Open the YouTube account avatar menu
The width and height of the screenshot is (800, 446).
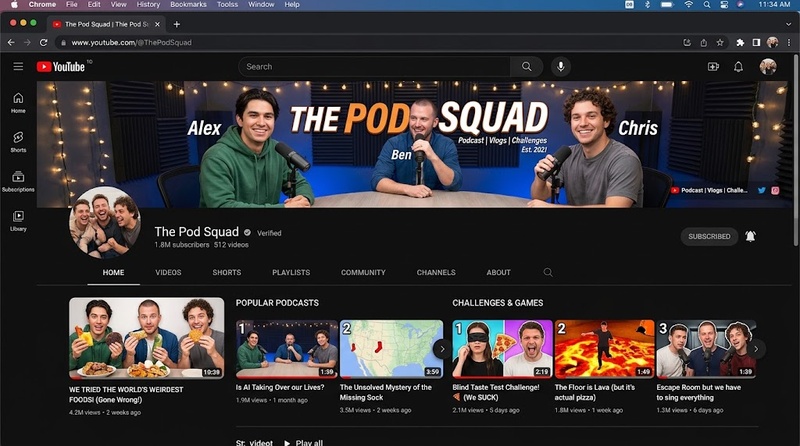768,66
